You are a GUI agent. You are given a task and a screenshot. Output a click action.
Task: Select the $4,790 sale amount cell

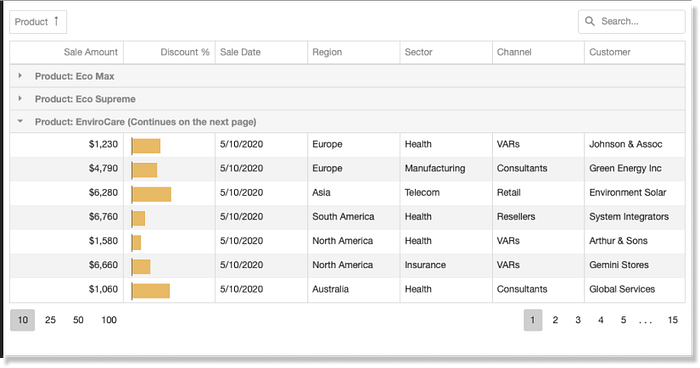tap(67, 168)
